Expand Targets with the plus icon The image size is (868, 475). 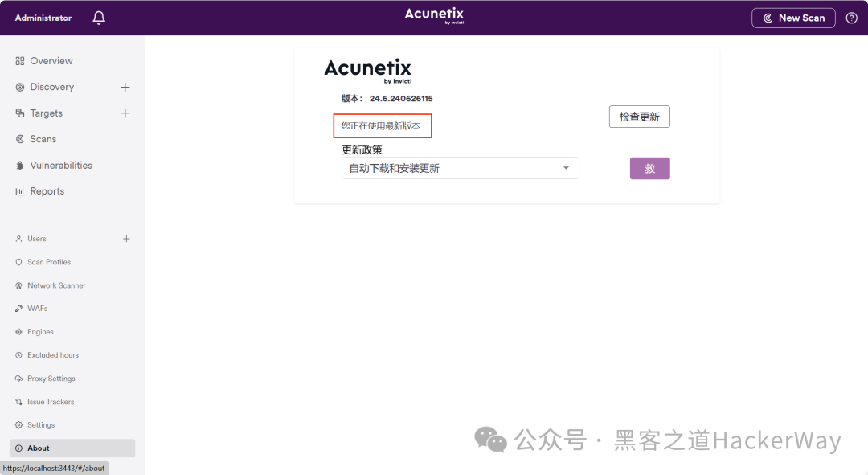[125, 113]
